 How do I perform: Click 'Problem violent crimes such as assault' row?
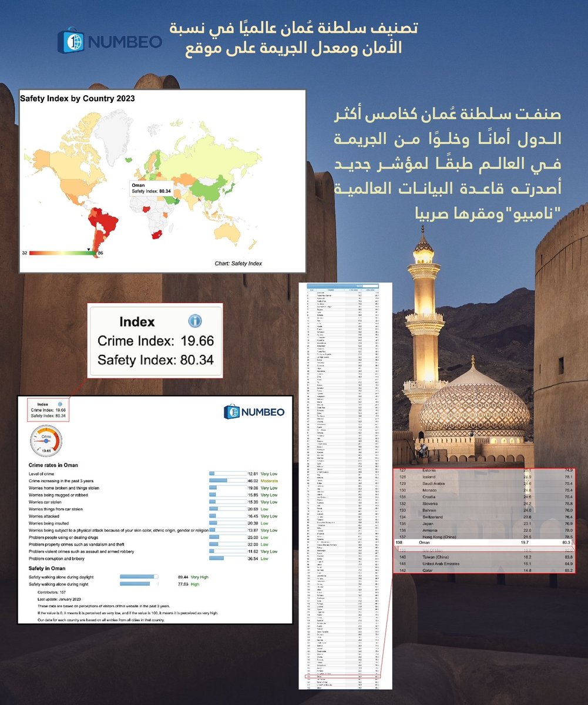click(153, 552)
